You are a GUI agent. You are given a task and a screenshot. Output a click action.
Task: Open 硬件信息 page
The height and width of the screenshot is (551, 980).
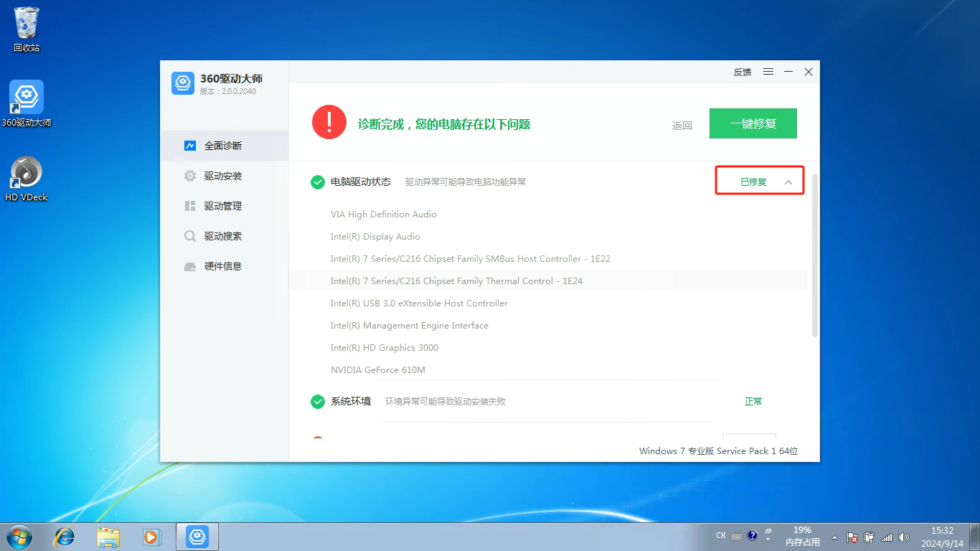(x=224, y=266)
